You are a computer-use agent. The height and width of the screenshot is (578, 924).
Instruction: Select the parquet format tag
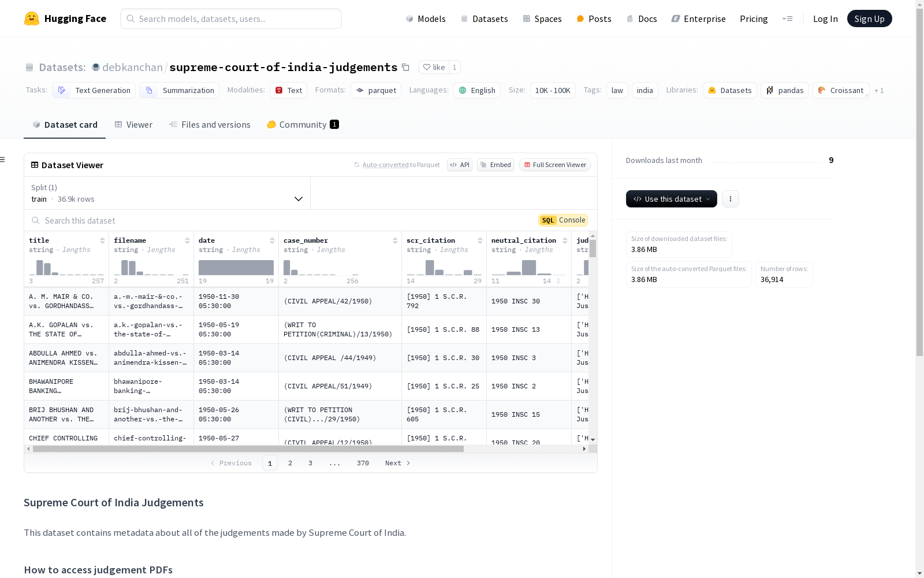pyautogui.click(x=376, y=90)
